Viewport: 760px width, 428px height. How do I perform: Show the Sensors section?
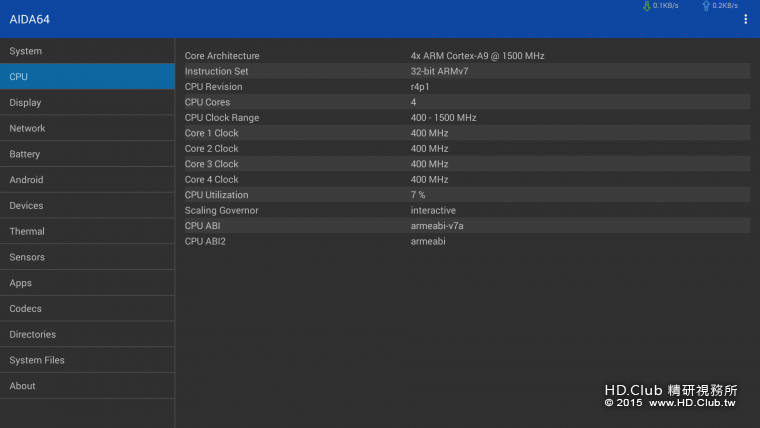87,257
